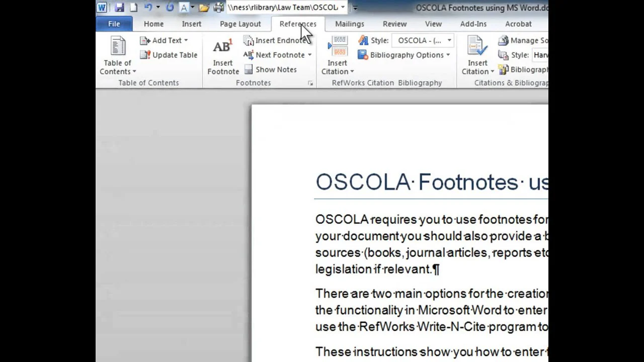Switch to the Mailings tab
The width and height of the screenshot is (644, 362).
349,24
